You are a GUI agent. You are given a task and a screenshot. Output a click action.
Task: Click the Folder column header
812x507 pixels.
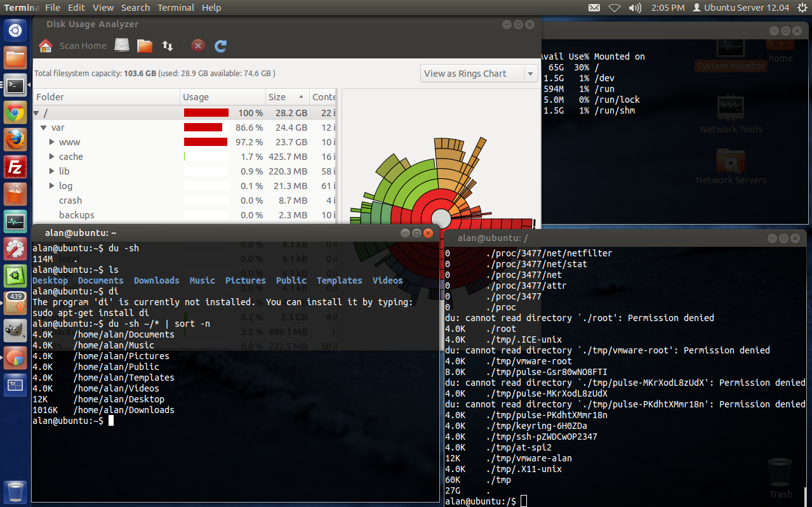[x=107, y=97]
